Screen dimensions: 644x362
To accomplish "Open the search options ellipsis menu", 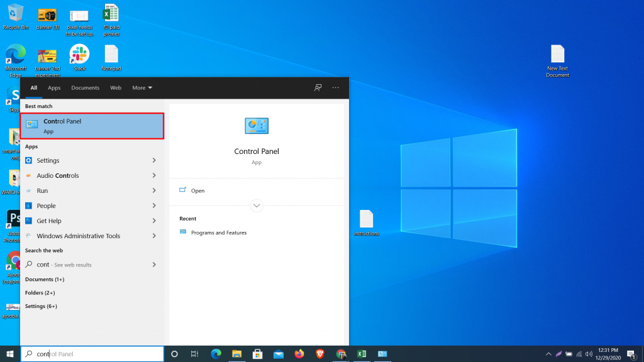I will click(336, 88).
